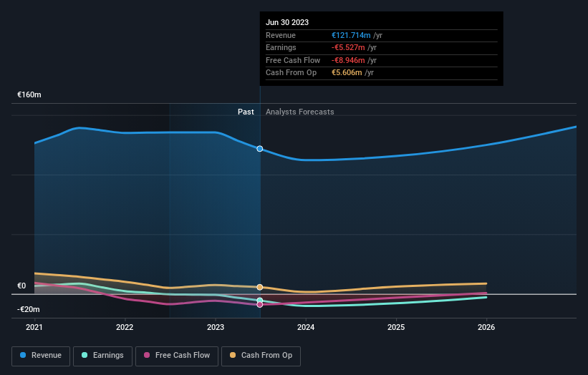Click the Past section label
Screen dimensions: 588x375
246,112
